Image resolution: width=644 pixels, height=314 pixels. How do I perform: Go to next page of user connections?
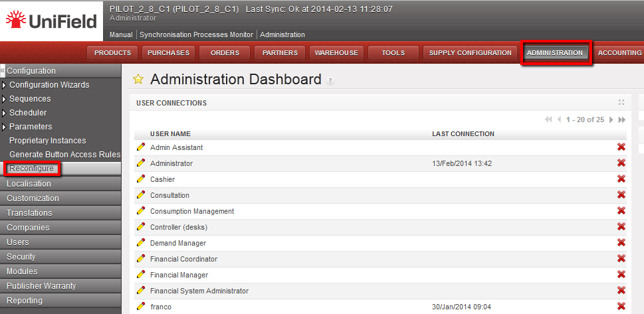click(x=611, y=119)
